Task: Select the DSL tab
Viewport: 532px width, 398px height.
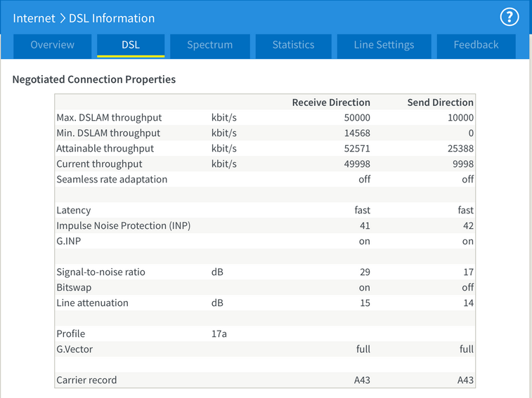Action: [x=131, y=45]
